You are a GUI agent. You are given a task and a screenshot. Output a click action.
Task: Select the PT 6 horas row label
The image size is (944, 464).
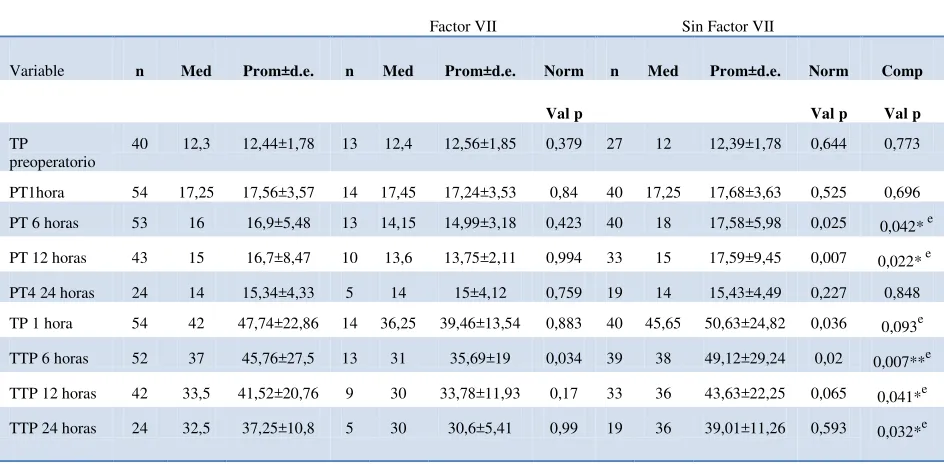coord(44,223)
